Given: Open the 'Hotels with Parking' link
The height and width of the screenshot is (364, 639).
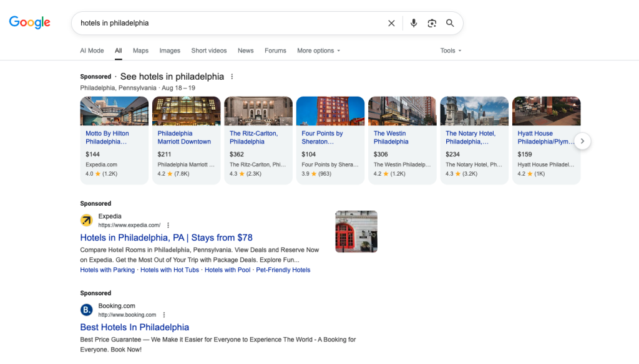Looking at the screenshot, I should 107,269.
